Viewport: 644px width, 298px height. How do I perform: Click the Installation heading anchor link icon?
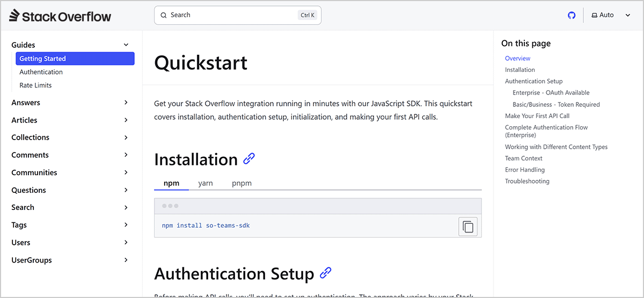249,159
